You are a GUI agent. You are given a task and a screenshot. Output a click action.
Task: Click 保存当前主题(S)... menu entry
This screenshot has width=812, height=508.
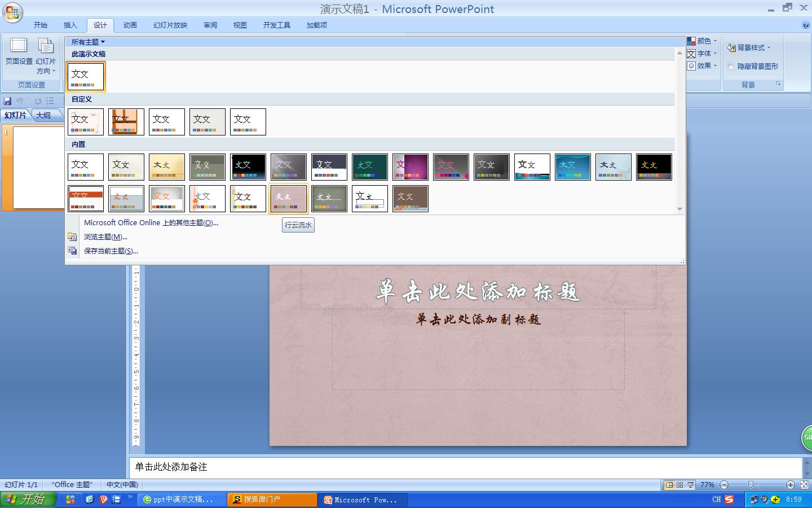tap(111, 251)
